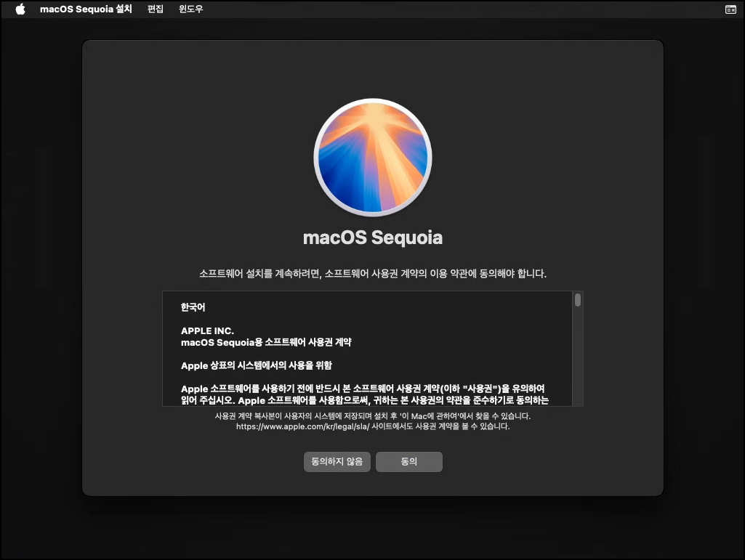
Task: Click the macOS Sequoia title text
Action: 372,238
